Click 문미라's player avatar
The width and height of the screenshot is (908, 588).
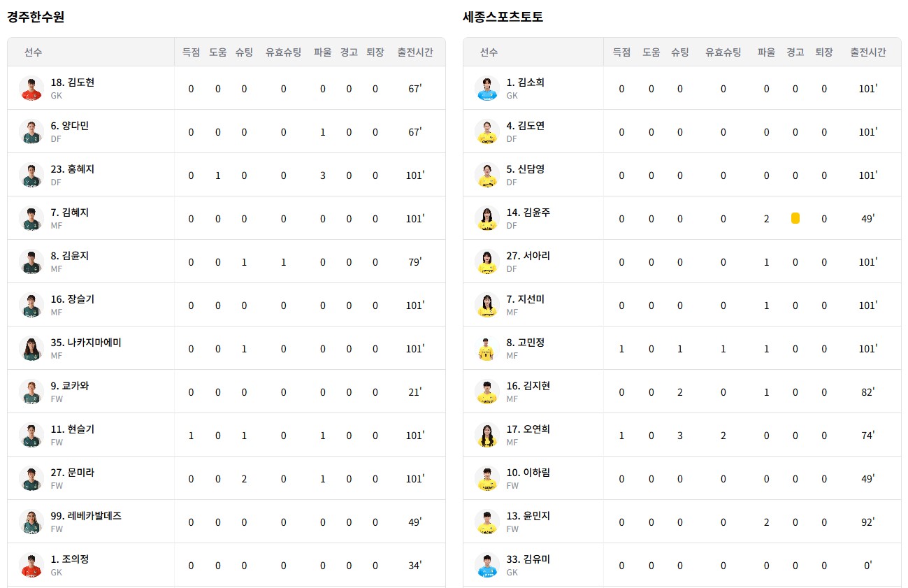click(31, 478)
